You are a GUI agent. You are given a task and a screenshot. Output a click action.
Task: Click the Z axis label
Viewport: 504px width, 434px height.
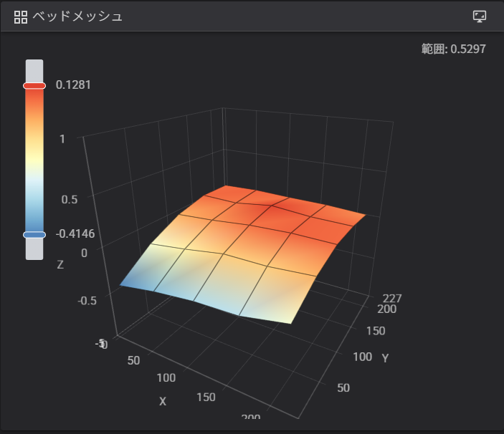coord(60,265)
